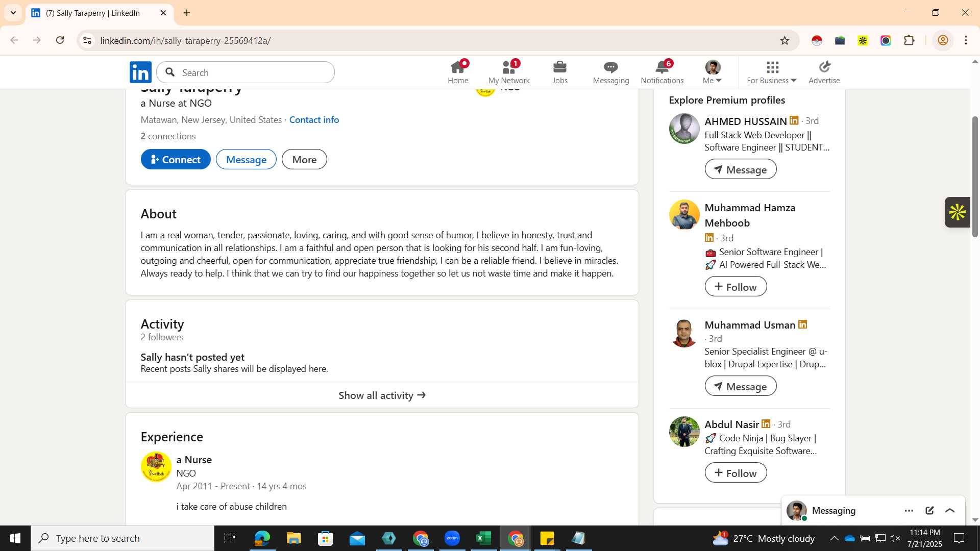Open the rainbow circle extension icon
The image size is (980, 551).
tap(886, 40)
